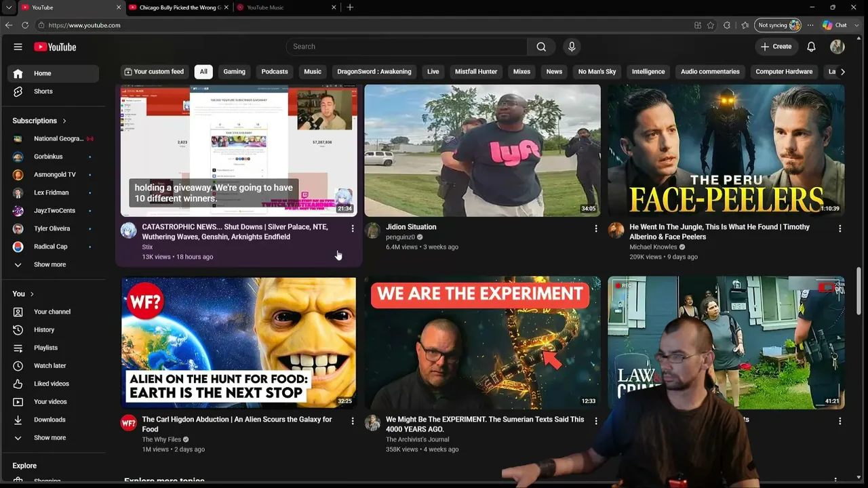Expand the You section chevron
This screenshot has height=488, width=868.
pyautogui.click(x=32, y=294)
